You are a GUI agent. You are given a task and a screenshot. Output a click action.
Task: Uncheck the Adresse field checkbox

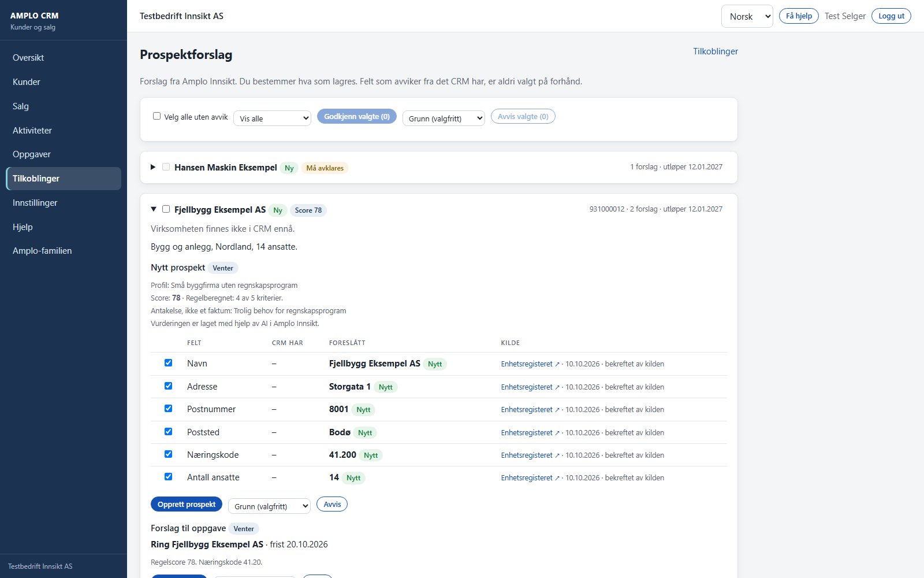(x=169, y=386)
